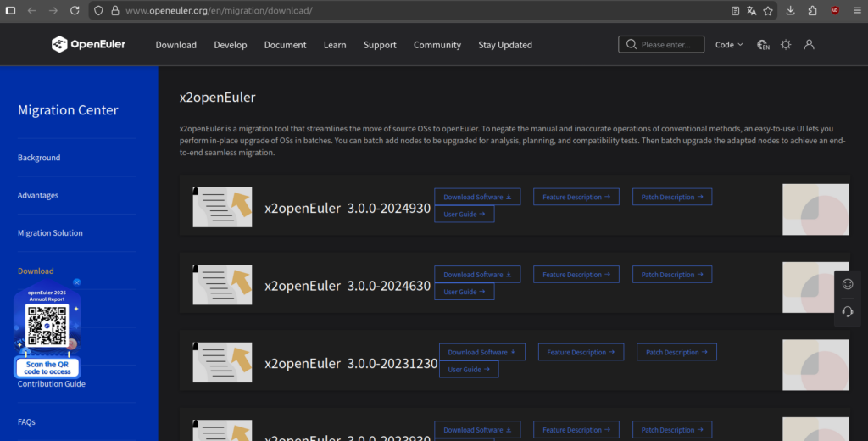Click the smiley feedback icon
868x441 pixels.
coord(847,284)
